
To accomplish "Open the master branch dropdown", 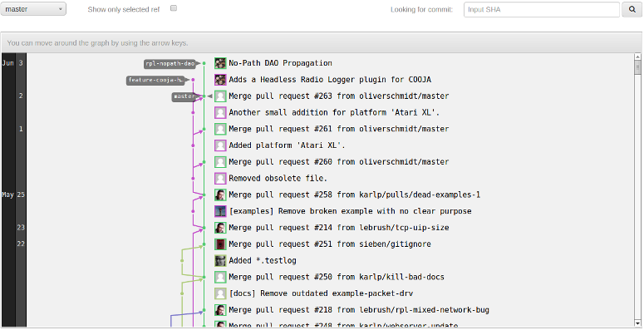I will [x=33, y=9].
